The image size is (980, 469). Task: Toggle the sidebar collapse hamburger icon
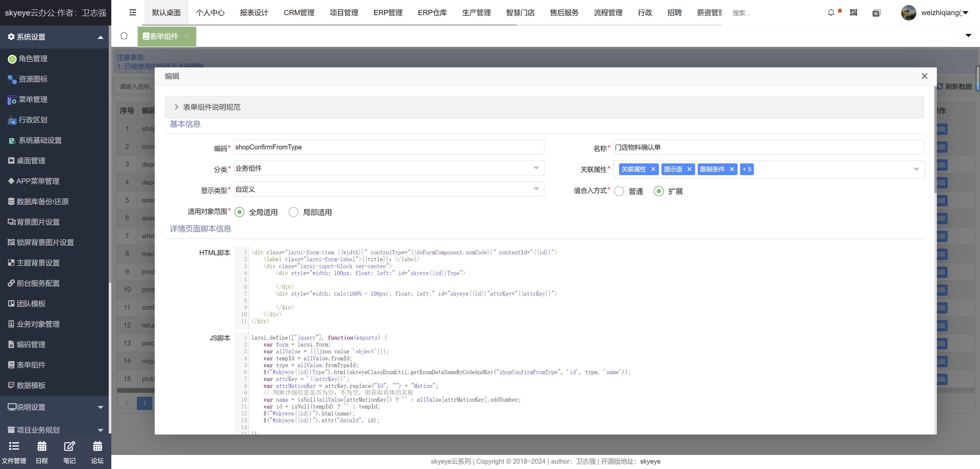[x=132, y=13]
